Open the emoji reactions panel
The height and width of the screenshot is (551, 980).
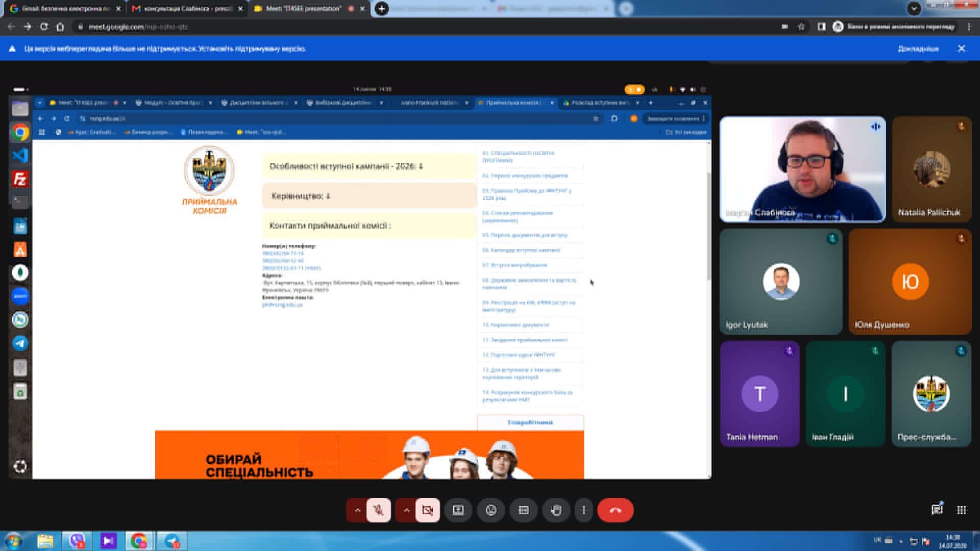pos(491,510)
